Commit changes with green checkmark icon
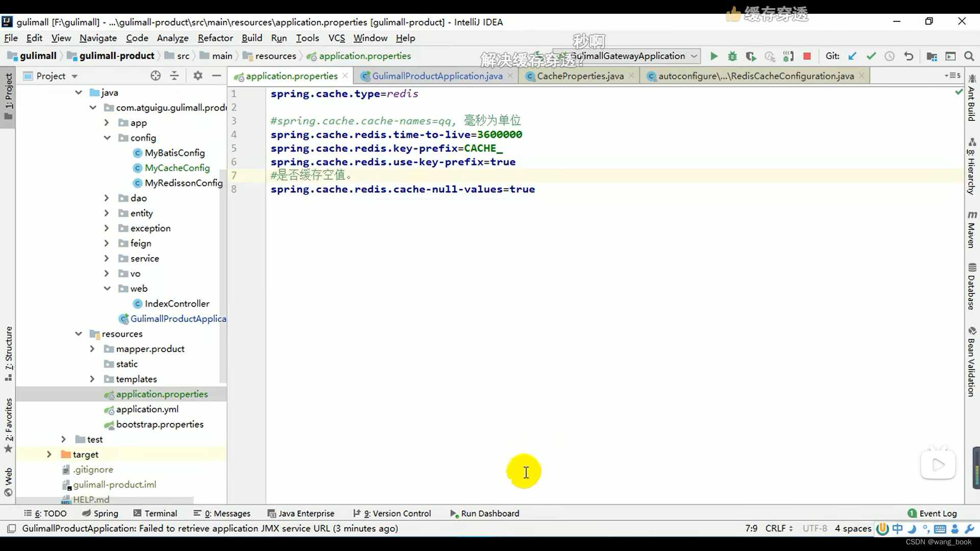The width and height of the screenshot is (980, 551). (x=871, y=56)
